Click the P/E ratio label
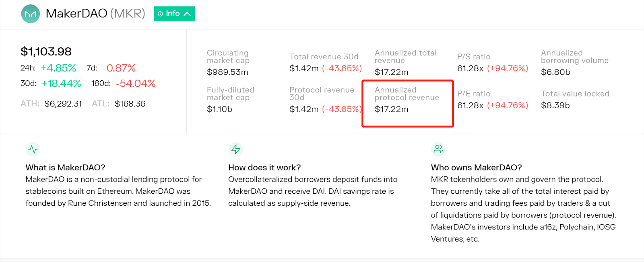The height and width of the screenshot is (262, 644). coord(474,94)
